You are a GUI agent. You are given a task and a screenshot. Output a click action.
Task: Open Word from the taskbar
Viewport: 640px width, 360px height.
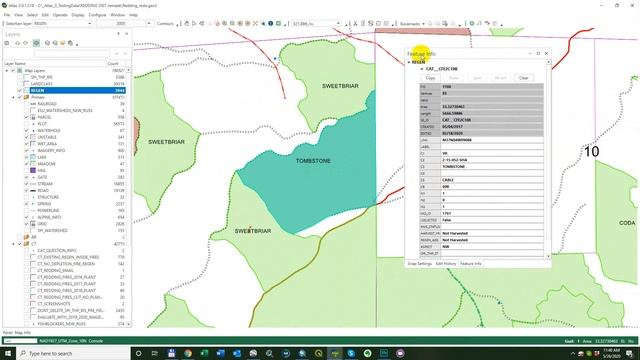(220, 353)
